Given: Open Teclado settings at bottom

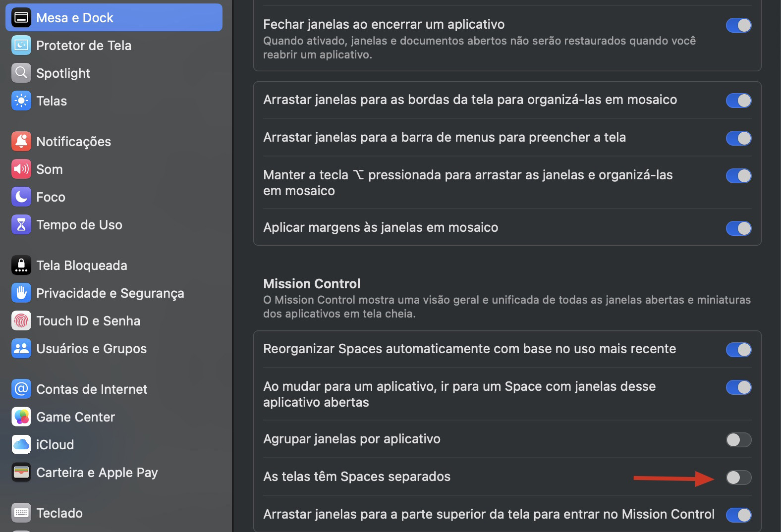Looking at the screenshot, I should coord(60,513).
